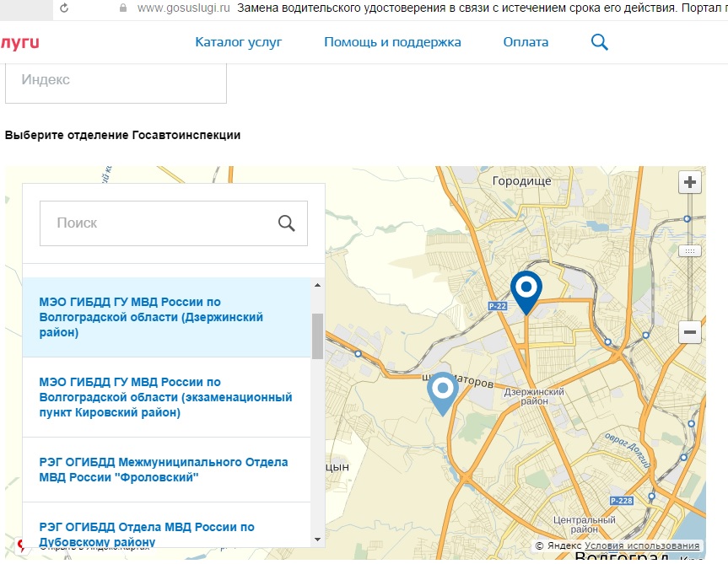
Task: Zoom out the map with minus button
Action: [x=690, y=332]
